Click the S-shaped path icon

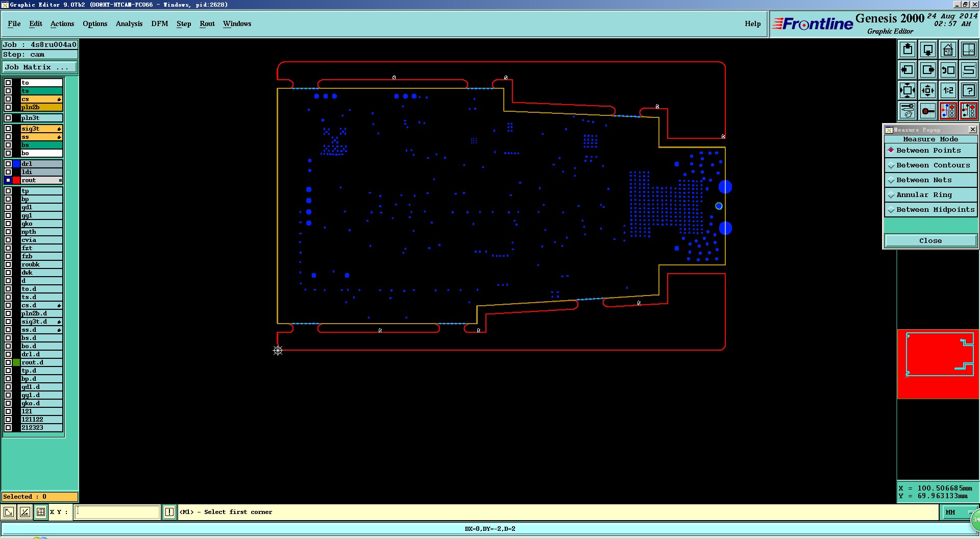pos(969,70)
